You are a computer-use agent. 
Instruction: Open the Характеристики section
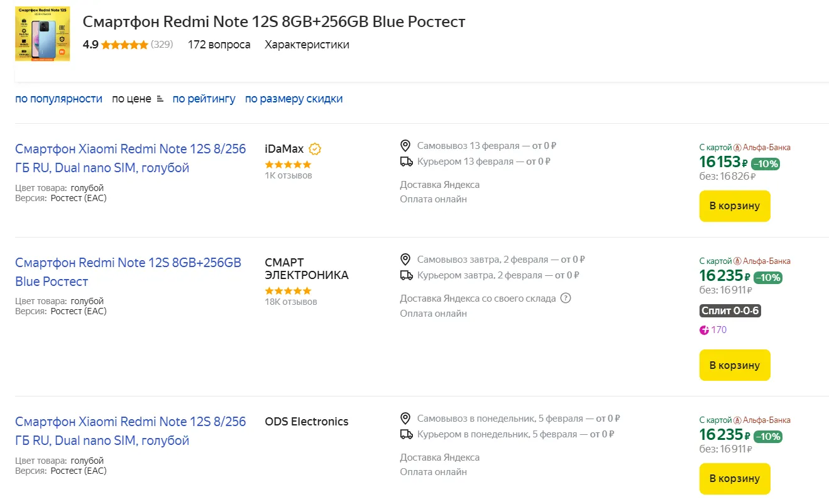306,45
